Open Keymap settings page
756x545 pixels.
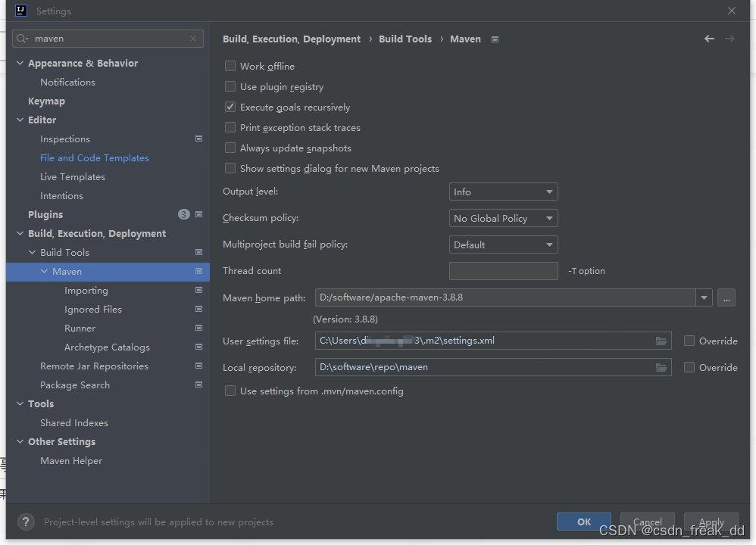(46, 101)
